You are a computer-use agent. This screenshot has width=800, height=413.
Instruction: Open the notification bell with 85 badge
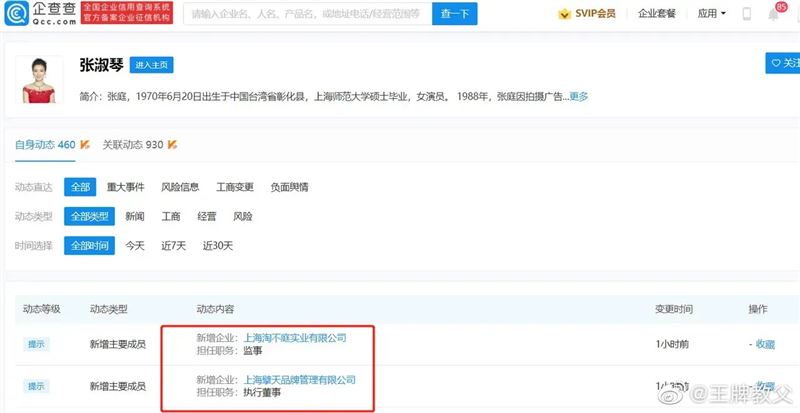(x=773, y=14)
